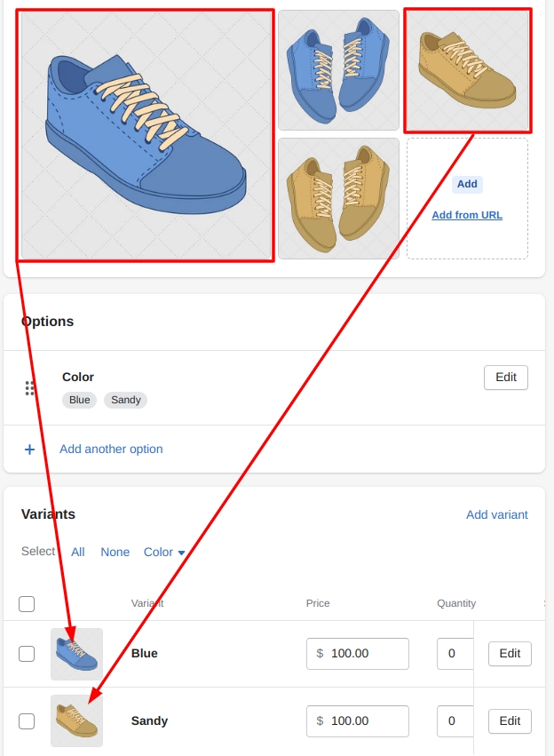This screenshot has height=756, width=554.
Task: Select the pair of blue sneakers image
Action: (x=338, y=70)
